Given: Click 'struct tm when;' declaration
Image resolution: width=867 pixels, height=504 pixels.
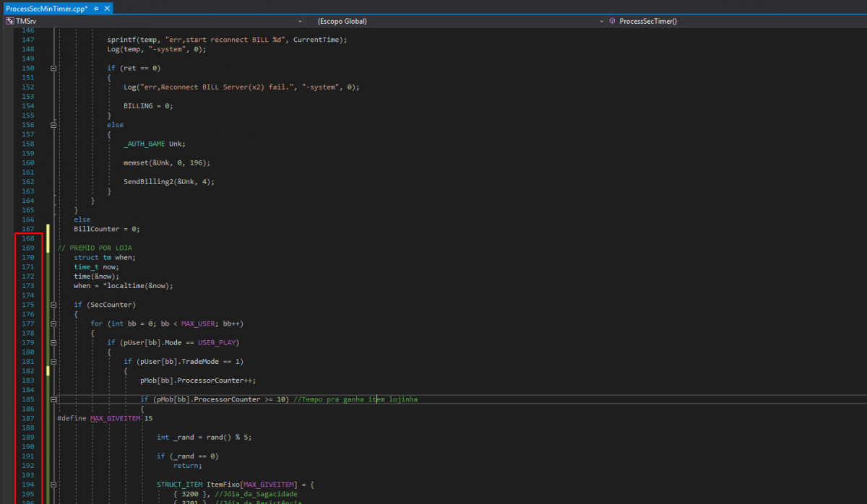Looking at the screenshot, I should pyautogui.click(x=105, y=257).
